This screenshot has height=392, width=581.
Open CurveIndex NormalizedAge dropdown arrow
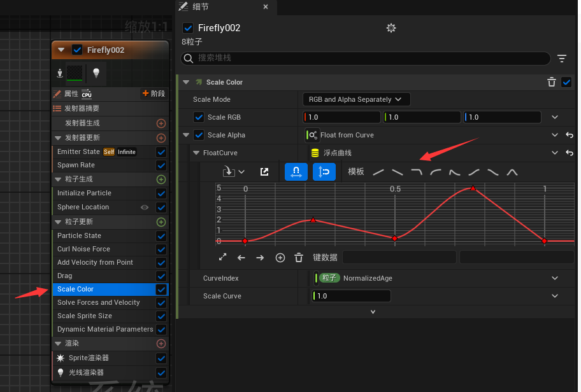click(x=555, y=278)
